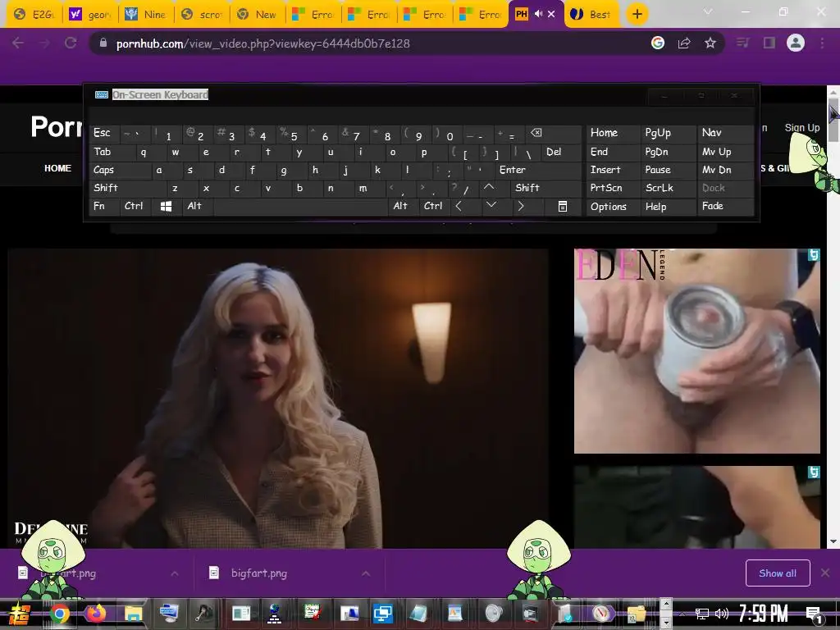Click taskbar toolbar scroll-up arrow

pos(666,605)
